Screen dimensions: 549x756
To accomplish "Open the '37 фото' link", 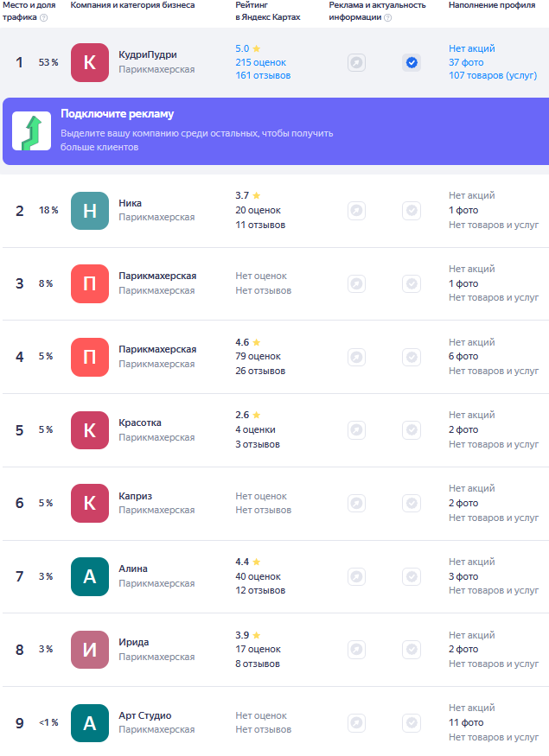I will point(466,62).
